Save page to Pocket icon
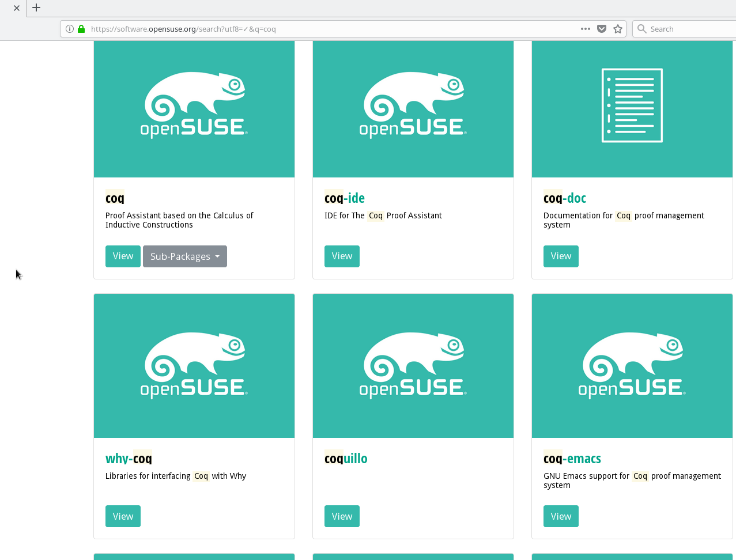 point(602,29)
